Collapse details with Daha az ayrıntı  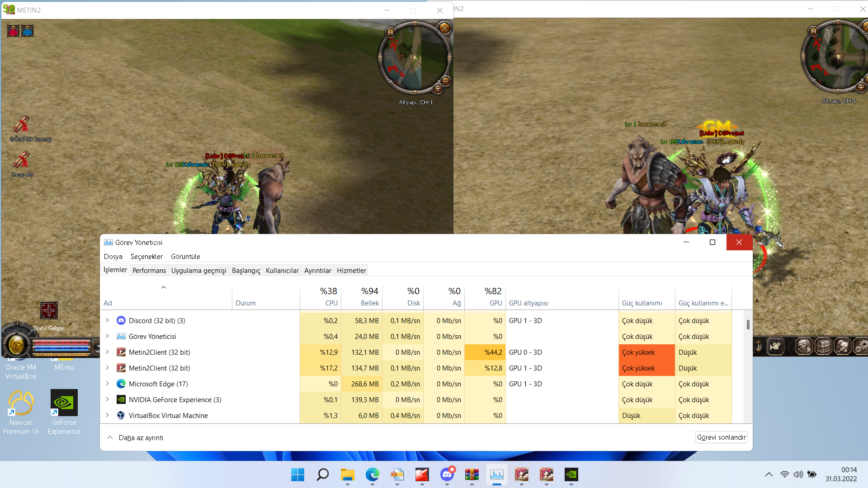[x=135, y=437]
